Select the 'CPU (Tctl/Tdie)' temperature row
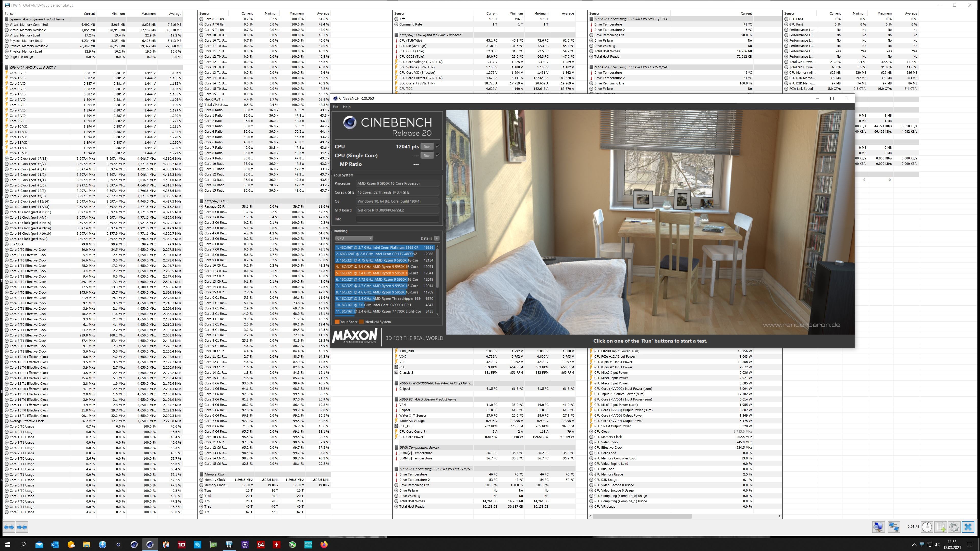This screenshot has width=980, height=551. (484, 40)
